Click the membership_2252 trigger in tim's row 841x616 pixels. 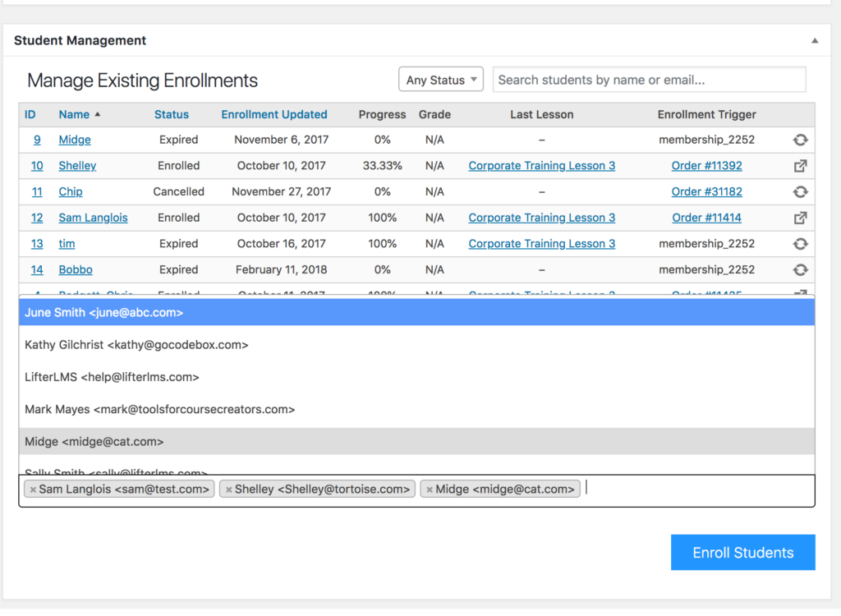(x=706, y=244)
